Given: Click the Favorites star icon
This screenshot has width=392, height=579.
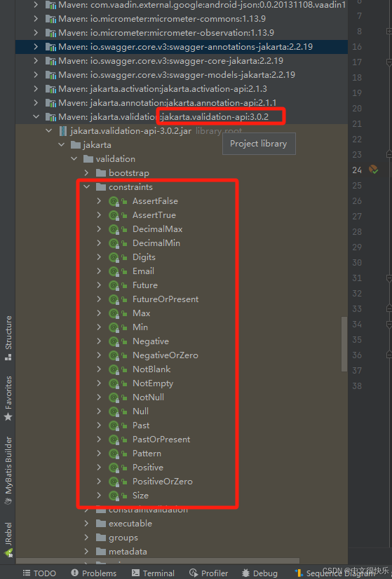Looking at the screenshot, I should pos(8,417).
